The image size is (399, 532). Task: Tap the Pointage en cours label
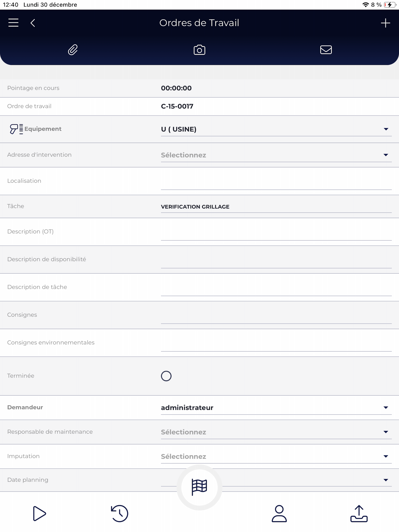click(33, 88)
